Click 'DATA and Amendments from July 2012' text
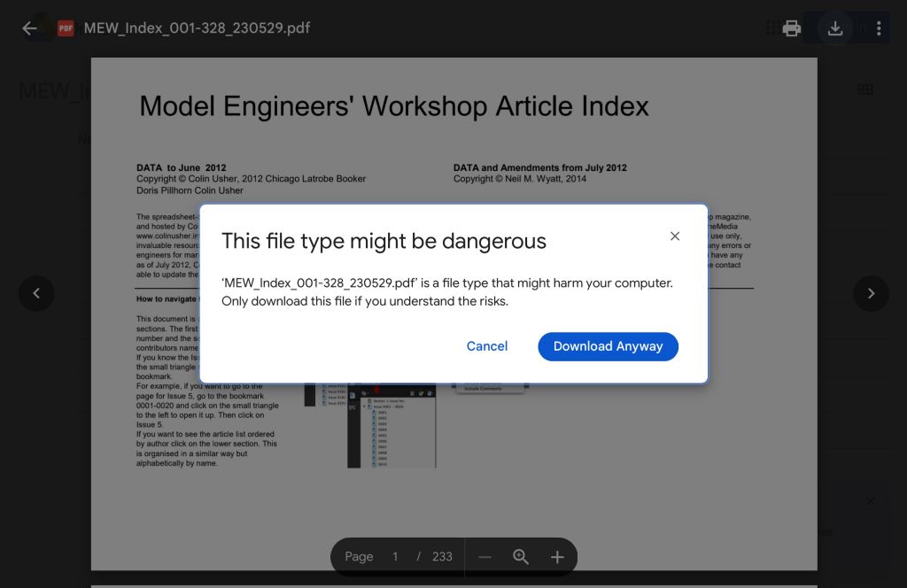Screen dimensions: 907x588 point(539,167)
